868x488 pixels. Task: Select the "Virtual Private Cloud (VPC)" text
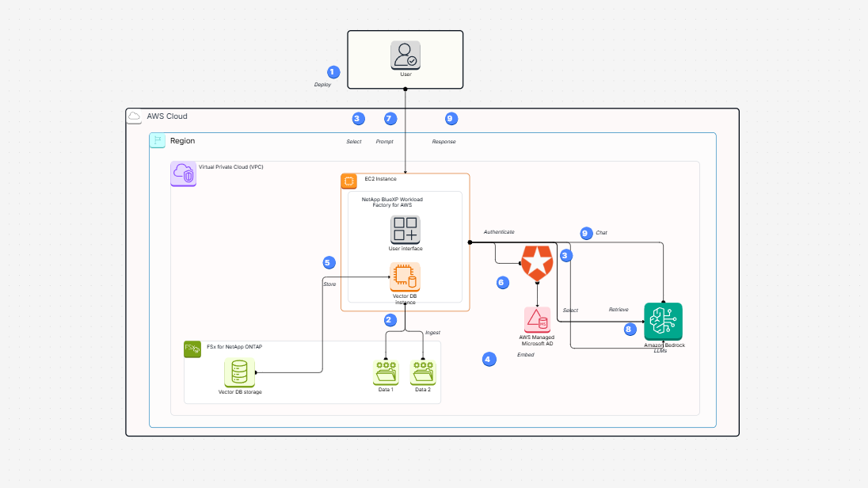230,166
